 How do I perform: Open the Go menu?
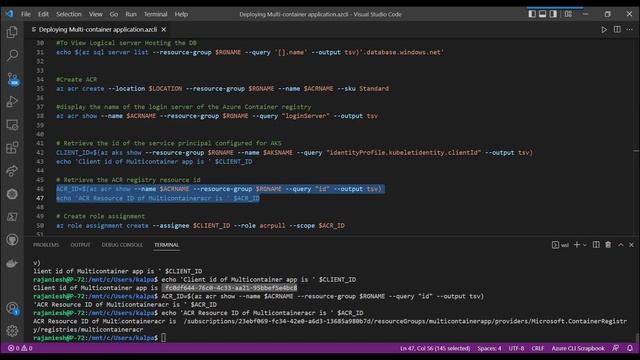tap(114, 14)
